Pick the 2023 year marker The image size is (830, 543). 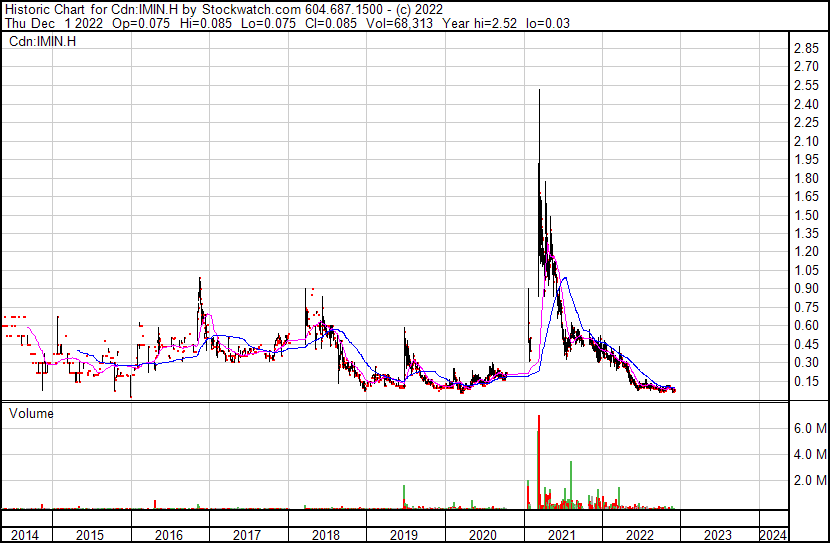tap(718, 535)
